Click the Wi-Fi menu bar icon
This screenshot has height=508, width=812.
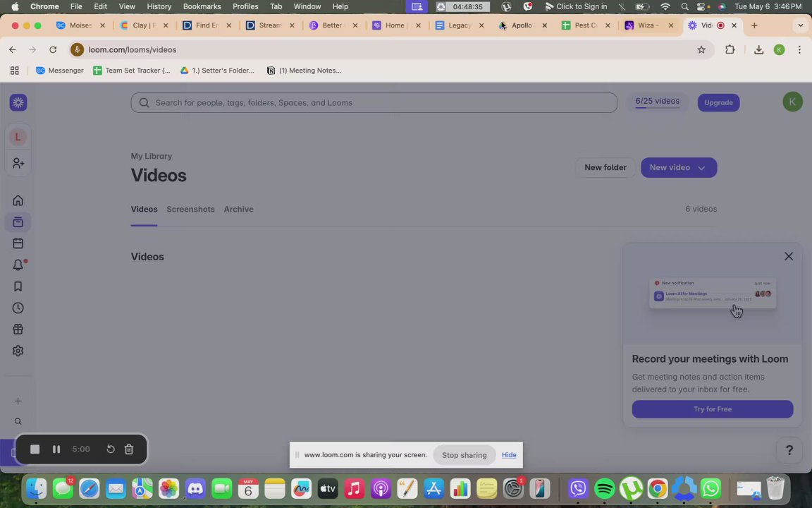pyautogui.click(x=665, y=6)
